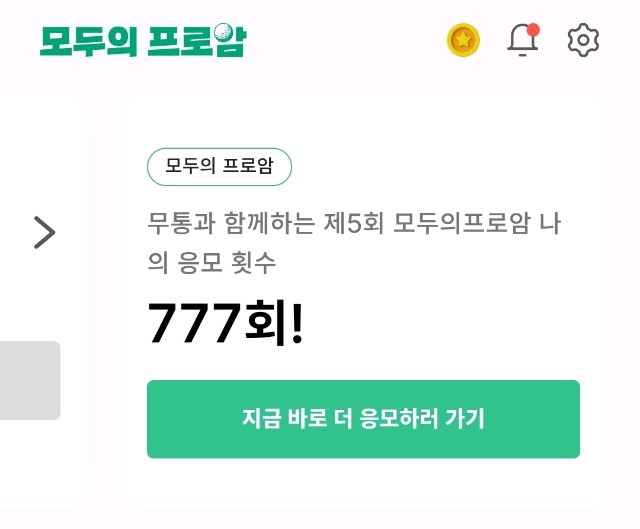Tap the red dot on the bell
The height and width of the screenshot is (529, 640).
(x=533, y=28)
